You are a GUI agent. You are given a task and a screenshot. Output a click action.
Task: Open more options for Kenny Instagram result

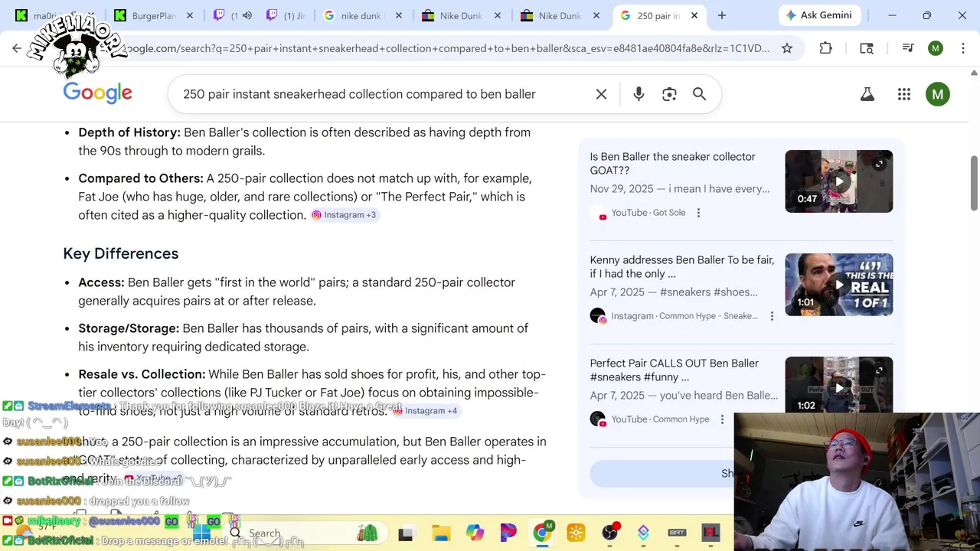pyautogui.click(x=772, y=316)
